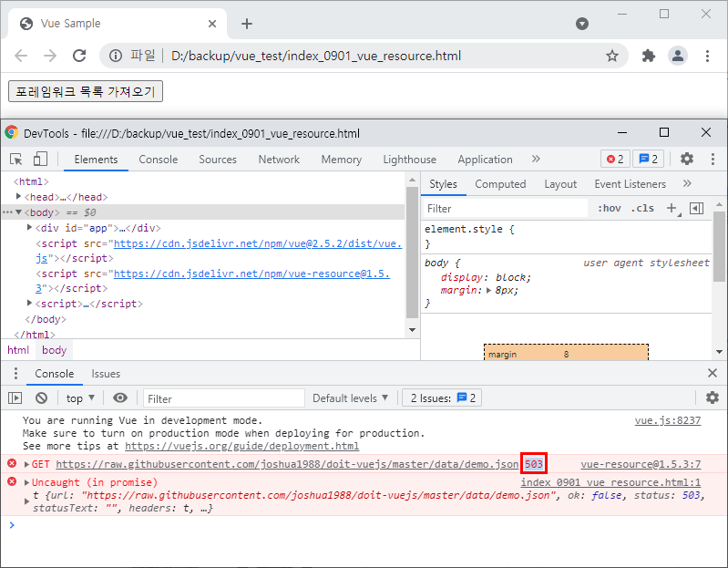The image size is (728, 568).
Task: Click the tab search dropdown circle icon
Action: (581, 24)
